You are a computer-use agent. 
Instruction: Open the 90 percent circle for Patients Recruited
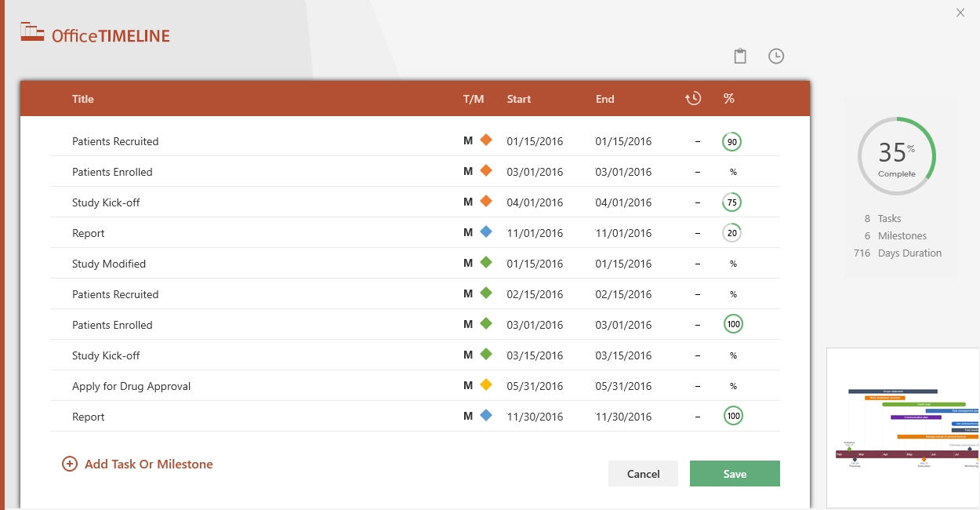click(x=731, y=142)
